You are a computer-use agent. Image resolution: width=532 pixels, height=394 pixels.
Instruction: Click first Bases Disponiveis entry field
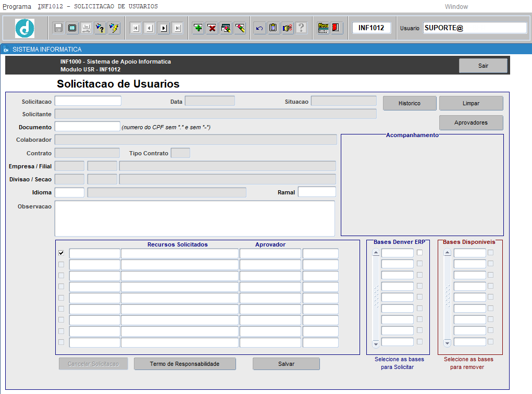[470, 253]
